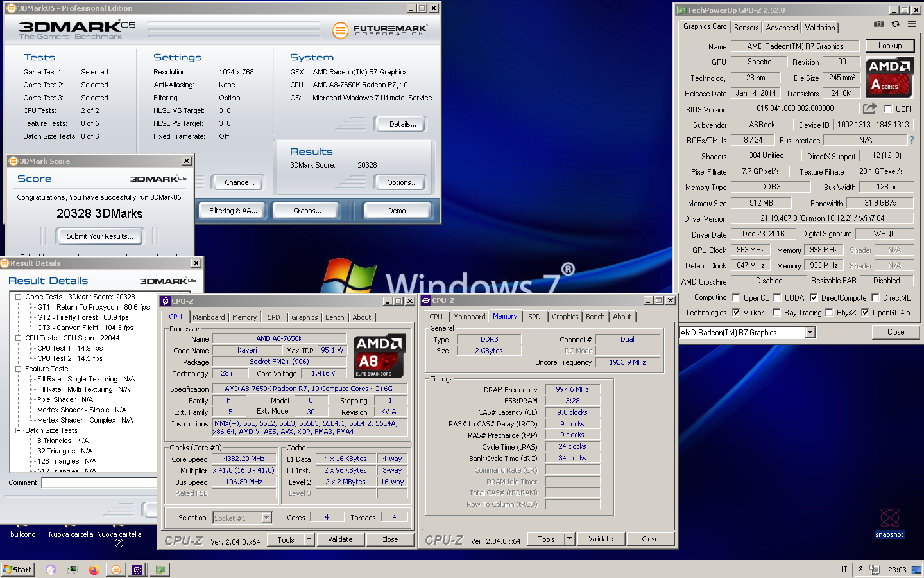The height and width of the screenshot is (578, 924).
Task: Click the Comment input field
Action: tap(99, 482)
